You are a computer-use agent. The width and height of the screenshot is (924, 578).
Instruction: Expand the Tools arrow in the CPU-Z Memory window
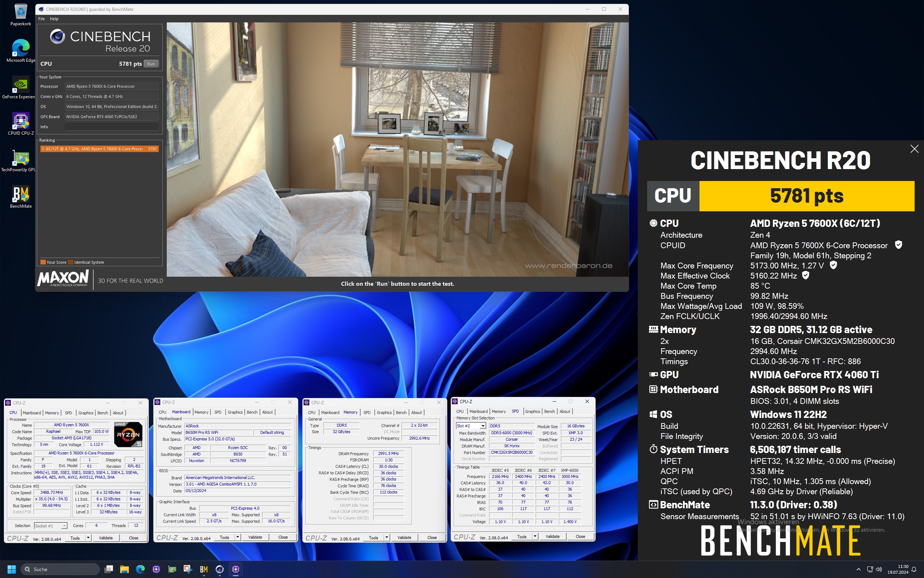click(387, 538)
